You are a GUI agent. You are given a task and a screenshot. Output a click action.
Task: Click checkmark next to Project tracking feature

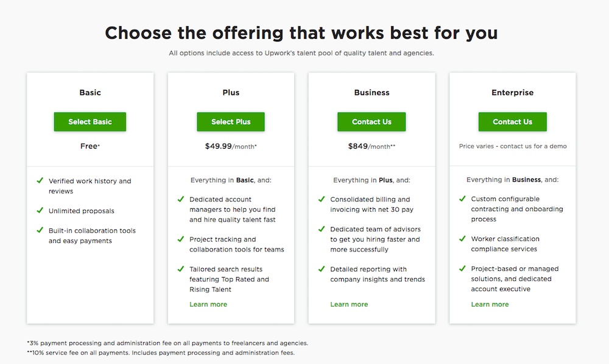(x=181, y=239)
